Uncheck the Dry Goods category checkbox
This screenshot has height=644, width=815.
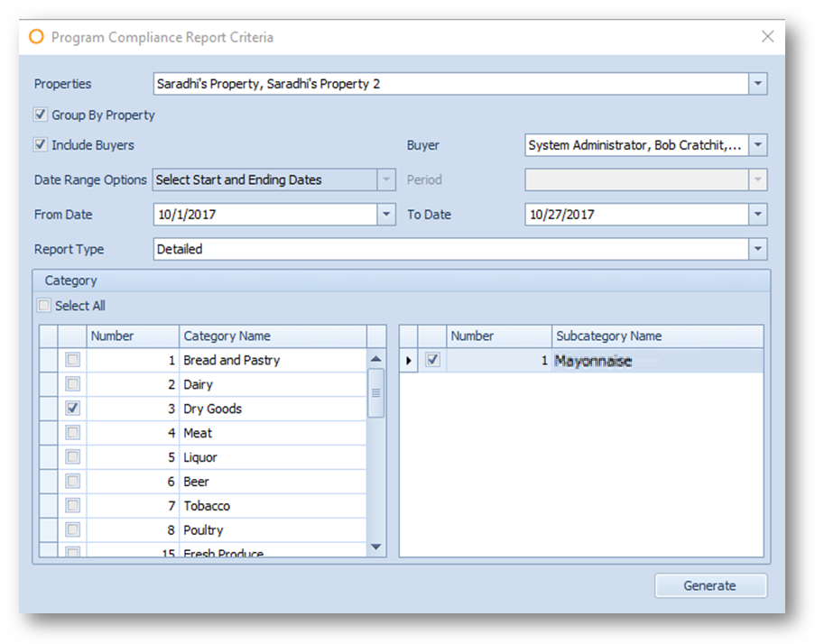(x=73, y=409)
